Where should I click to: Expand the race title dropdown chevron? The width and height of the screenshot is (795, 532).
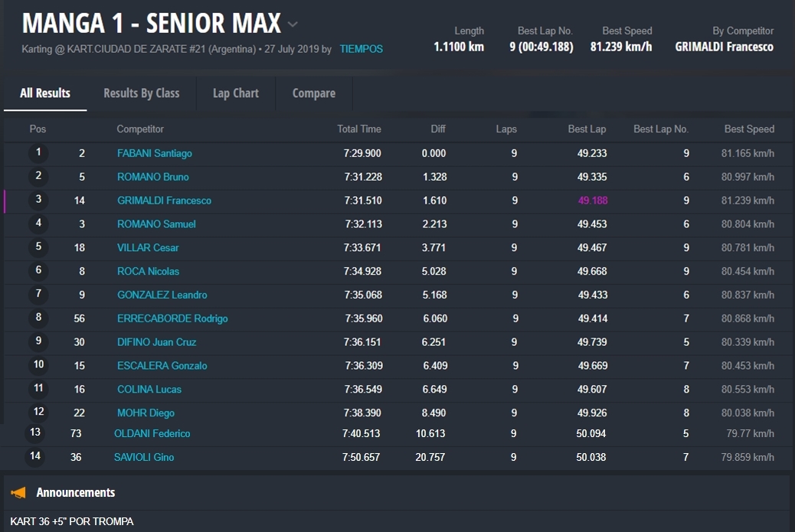293,25
